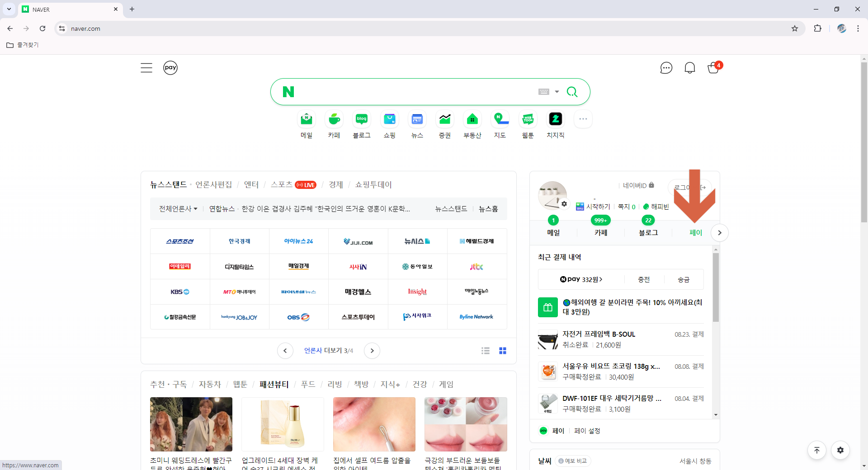Select the 쇼핑투데이 tab
This screenshot has height=470, width=868.
(373, 184)
